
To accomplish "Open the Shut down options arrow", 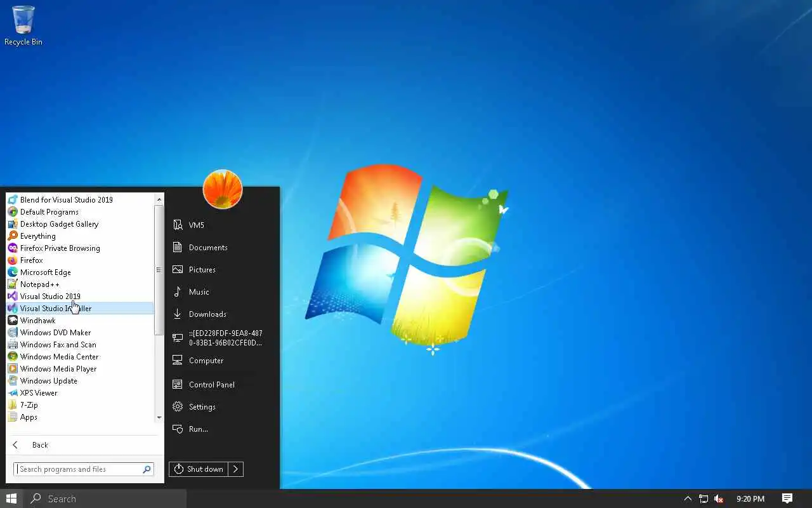I will click(x=235, y=469).
